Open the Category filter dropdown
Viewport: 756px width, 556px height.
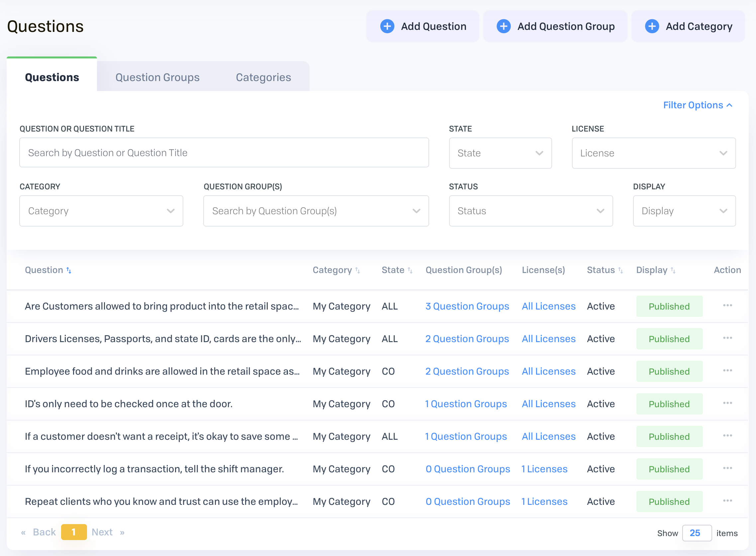(101, 211)
